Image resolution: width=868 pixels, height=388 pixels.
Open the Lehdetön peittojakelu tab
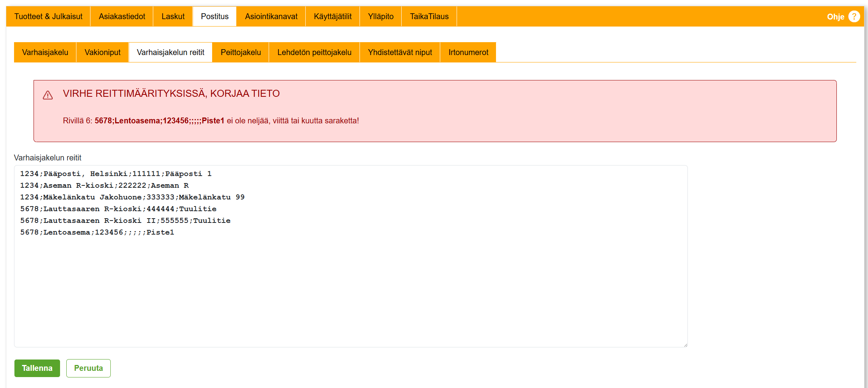click(314, 52)
